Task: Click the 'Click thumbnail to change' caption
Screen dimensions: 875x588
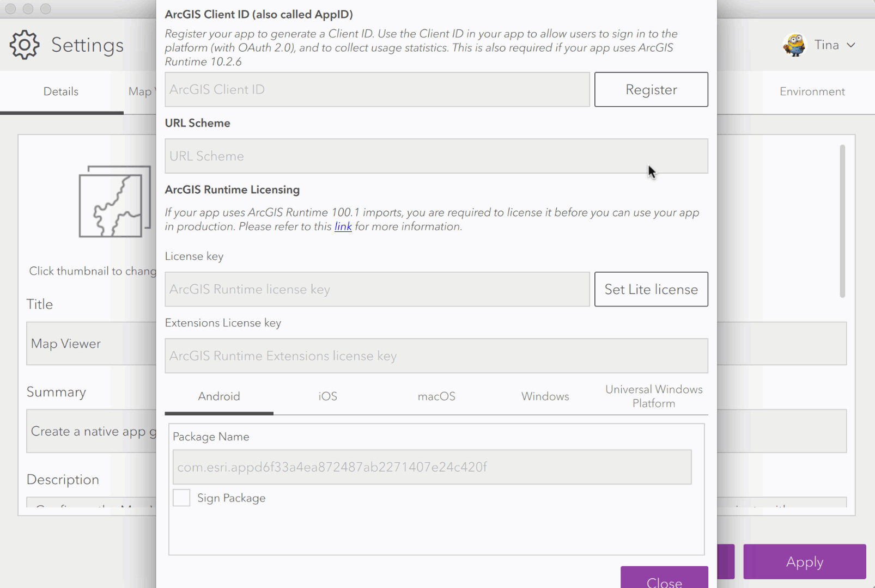Action: coord(93,271)
